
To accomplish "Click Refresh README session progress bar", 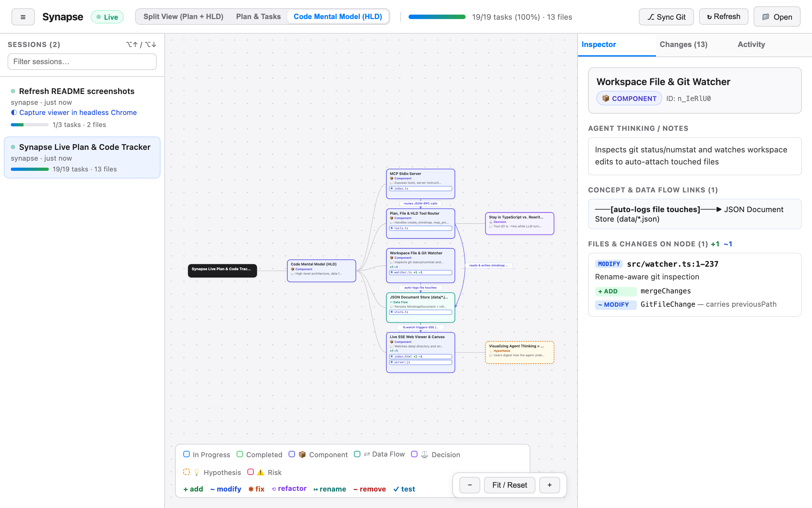I will pos(29,125).
